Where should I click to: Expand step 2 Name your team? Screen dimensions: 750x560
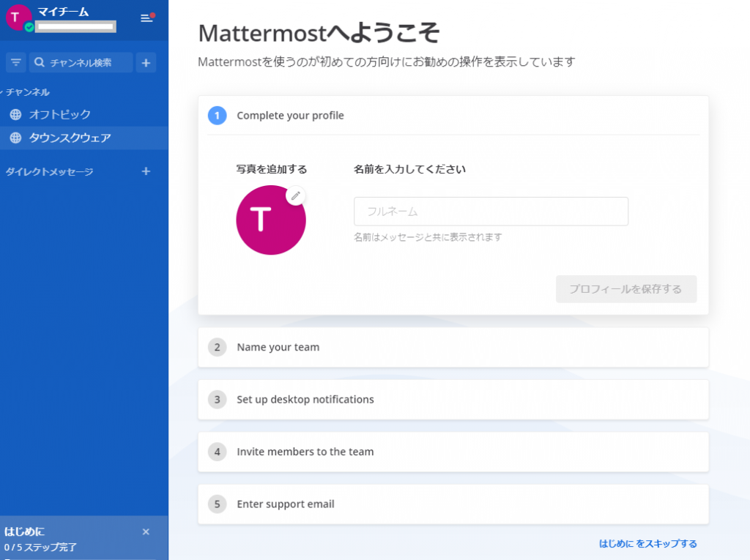453,347
